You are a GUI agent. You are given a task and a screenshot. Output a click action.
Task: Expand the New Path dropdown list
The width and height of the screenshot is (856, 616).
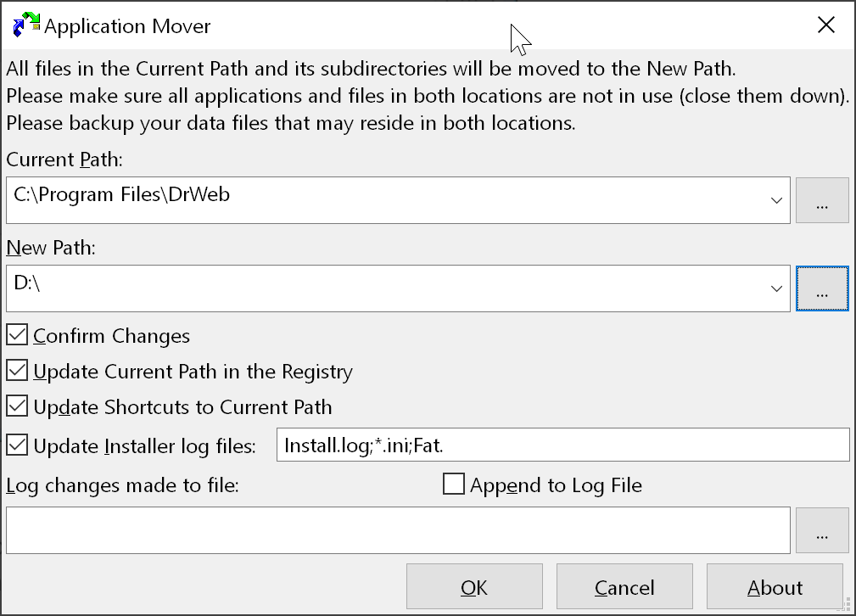pyautogui.click(x=776, y=288)
